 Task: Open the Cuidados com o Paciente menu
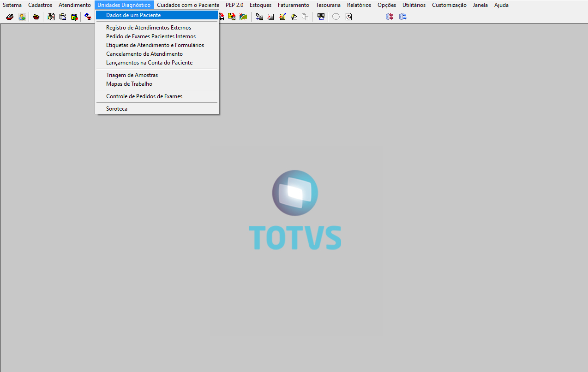click(x=188, y=5)
